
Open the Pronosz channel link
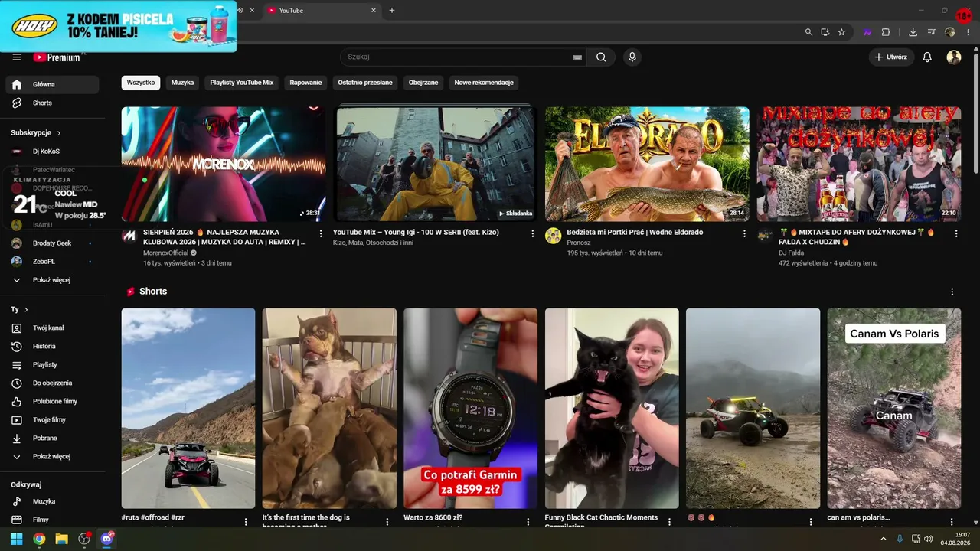(x=579, y=243)
